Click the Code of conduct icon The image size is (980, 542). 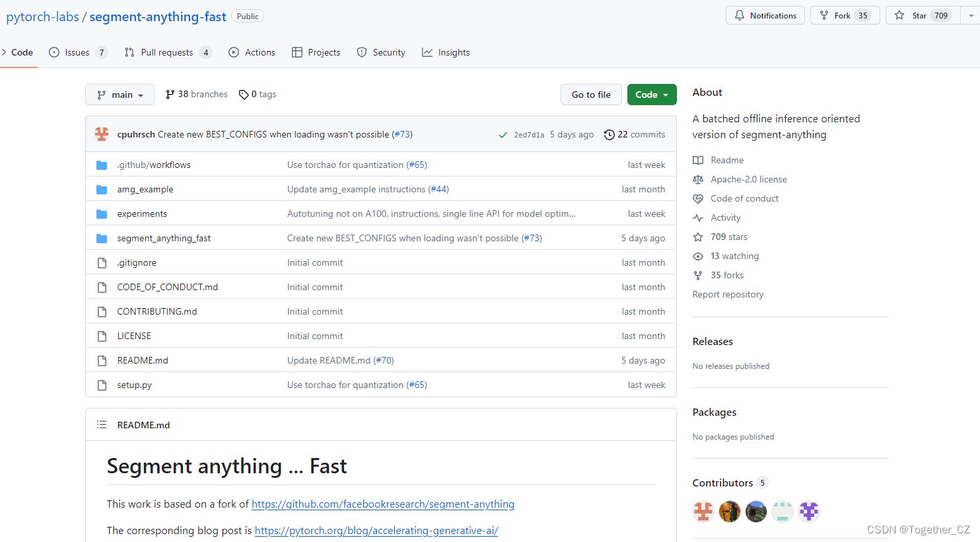(x=698, y=198)
